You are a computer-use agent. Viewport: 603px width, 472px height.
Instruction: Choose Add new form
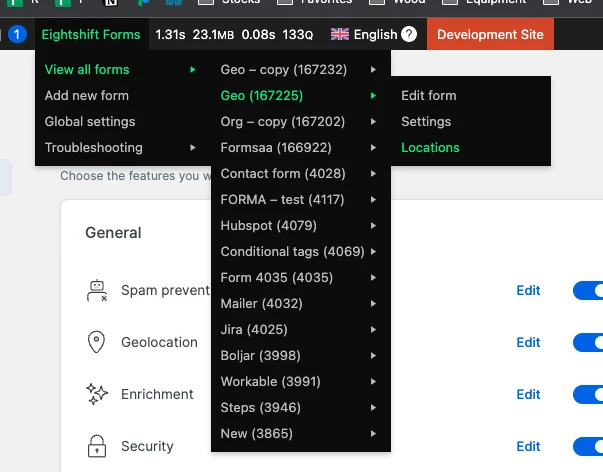(x=87, y=96)
